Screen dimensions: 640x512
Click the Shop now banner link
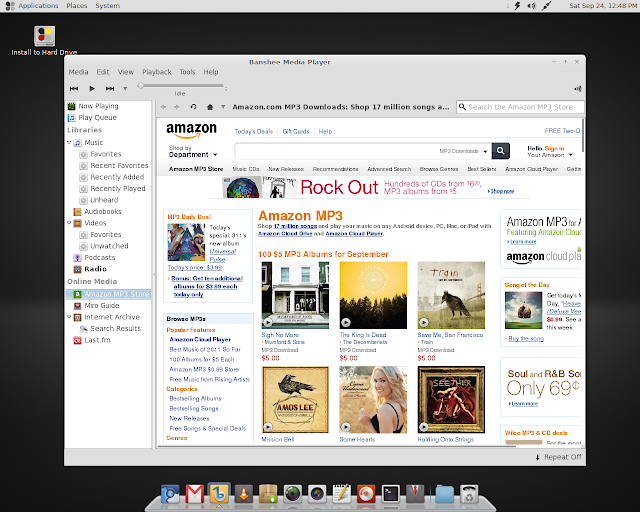pyautogui.click(x=502, y=191)
